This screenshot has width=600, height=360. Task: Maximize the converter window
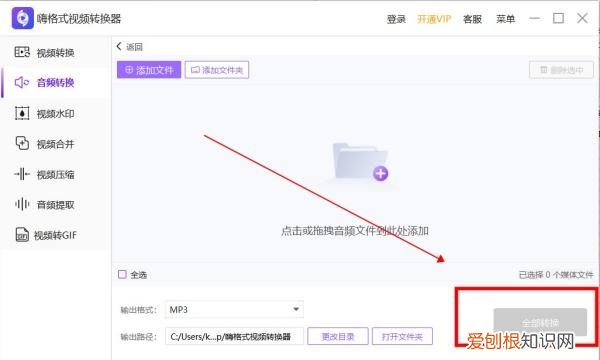(558, 18)
